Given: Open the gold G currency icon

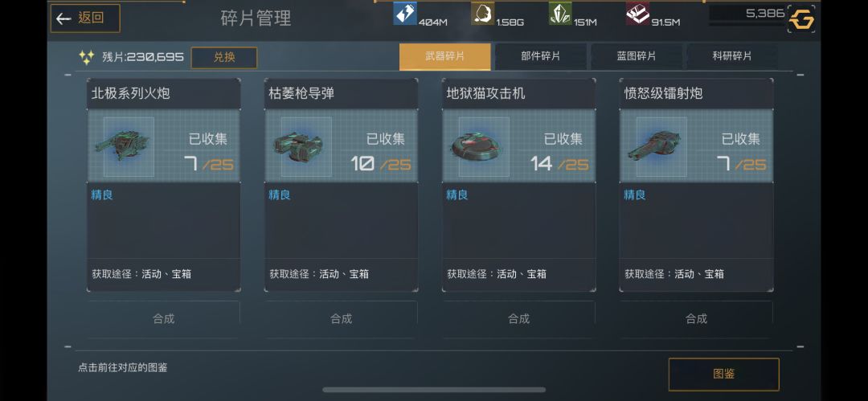Looking at the screenshot, I should 801,19.
